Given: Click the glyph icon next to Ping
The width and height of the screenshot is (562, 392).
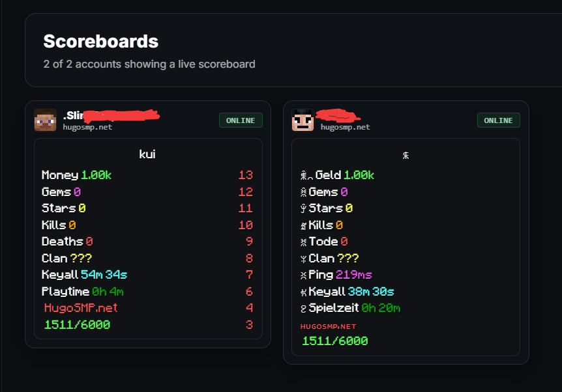Looking at the screenshot, I should (304, 275).
